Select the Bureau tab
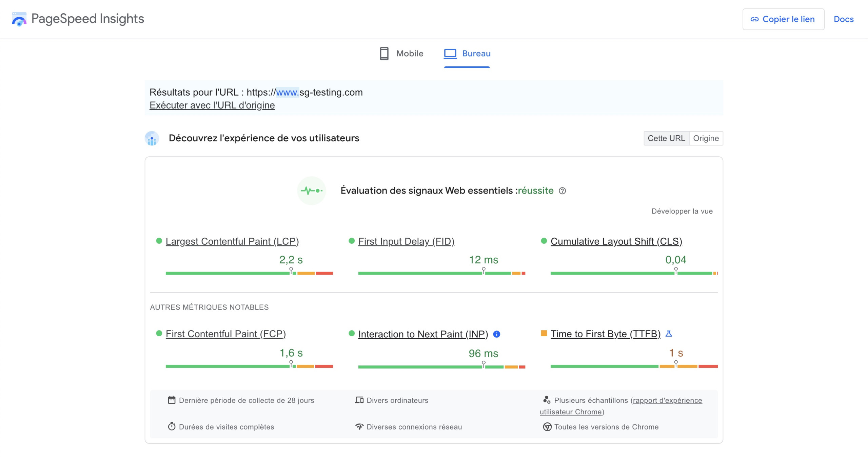 tap(467, 54)
